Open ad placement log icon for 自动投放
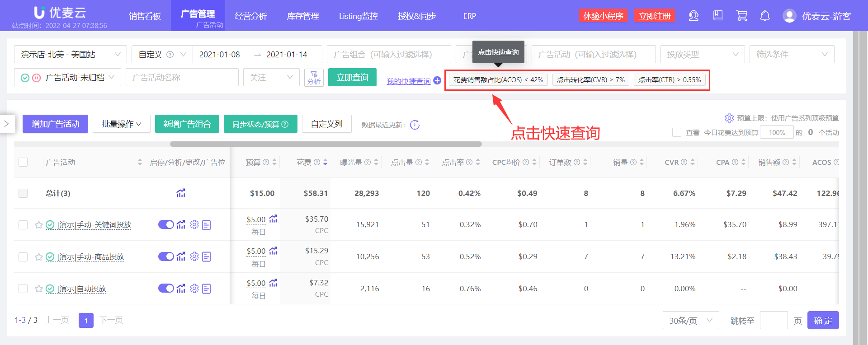 [x=207, y=289]
